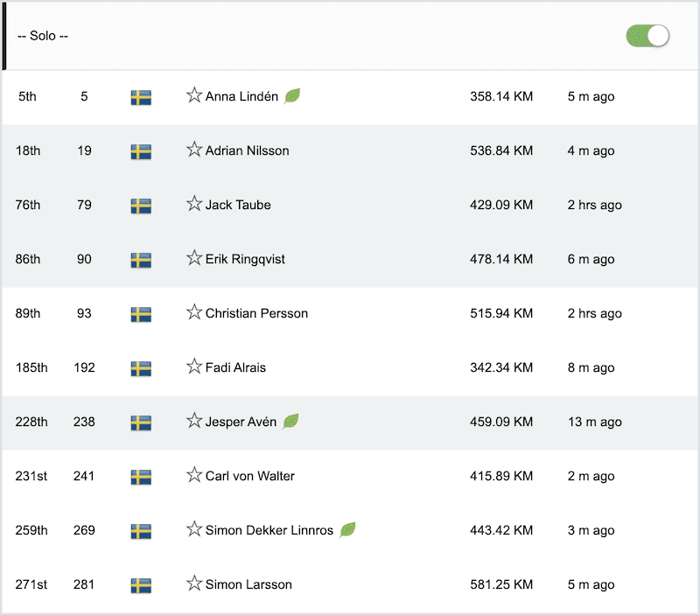Click the Swedish flag in Jack Taube's row

pyautogui.click(x=141, y=206)
